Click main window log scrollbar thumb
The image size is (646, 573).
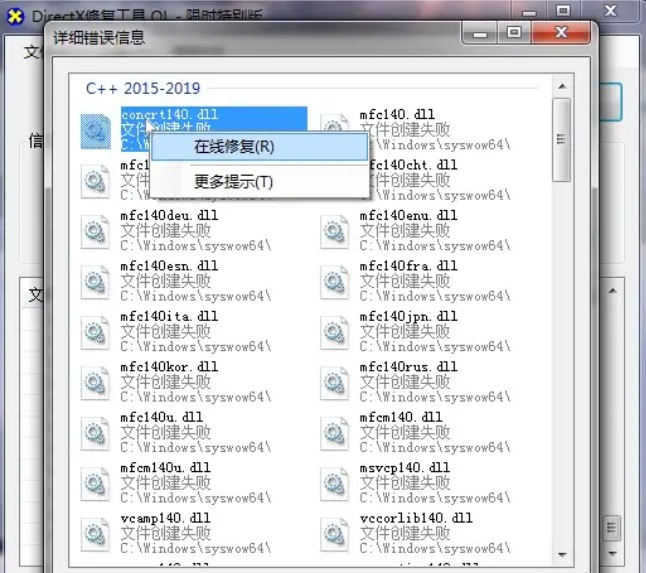612,528
